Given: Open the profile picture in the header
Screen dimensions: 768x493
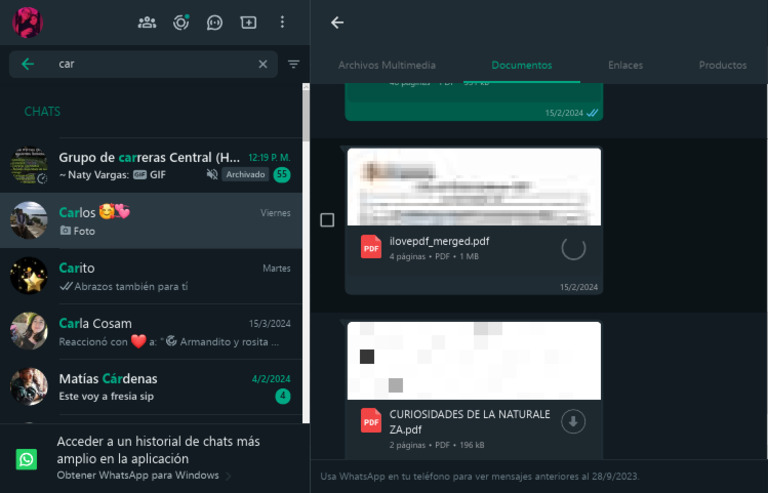Looking at the screenshot, I should pos(27,23).
